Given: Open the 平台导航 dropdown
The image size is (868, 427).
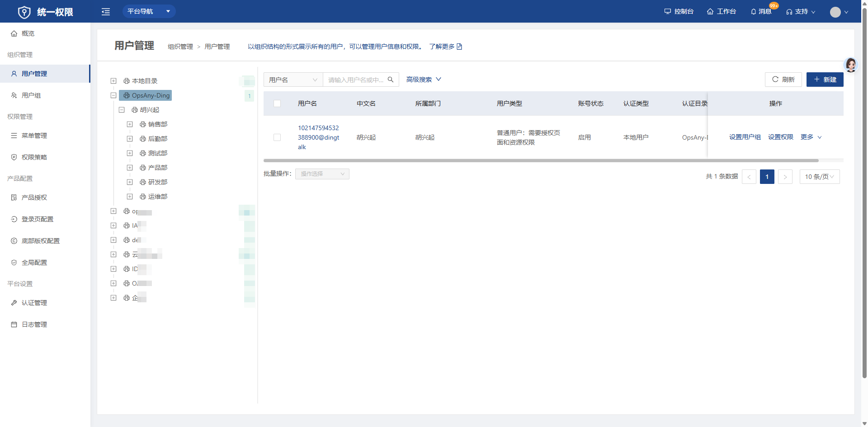Looking at the screenshot, I should (149, 11).
